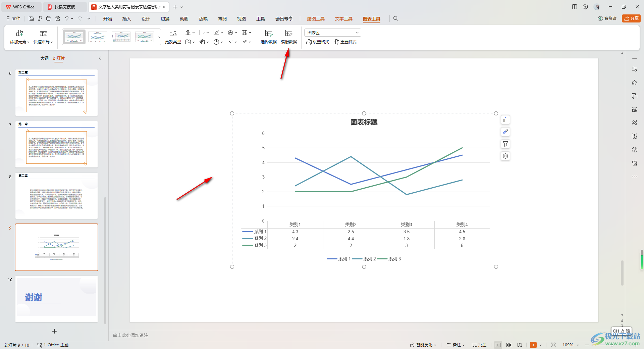This screenshot has height=349, width=644.
Task: Switch to the 设计 ribbon tab
Action: (x=146, y=19)
